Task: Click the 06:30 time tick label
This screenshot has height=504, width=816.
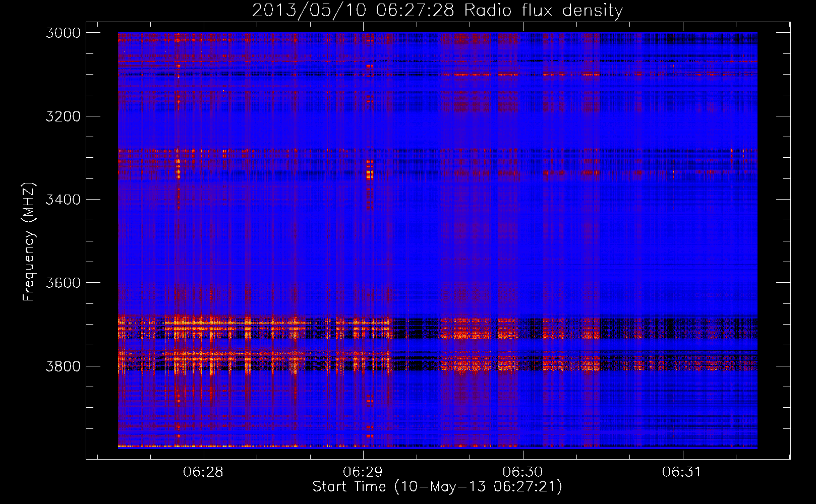Action: click(x=522, y=472)
